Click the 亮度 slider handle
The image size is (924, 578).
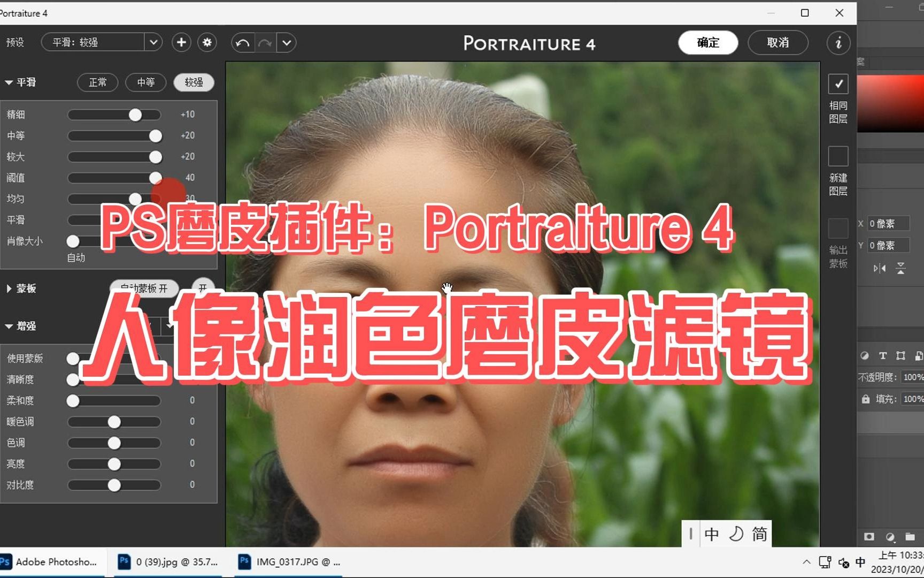(x=114, y=464)
